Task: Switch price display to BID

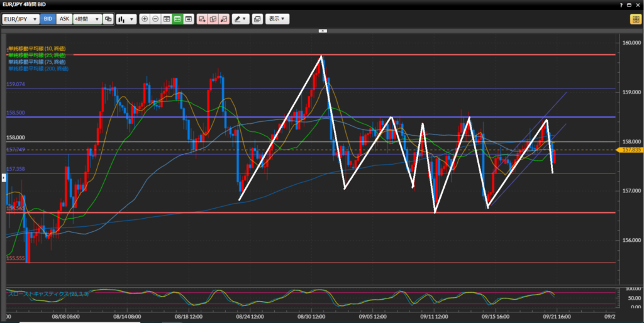Action: pos(48,19)
